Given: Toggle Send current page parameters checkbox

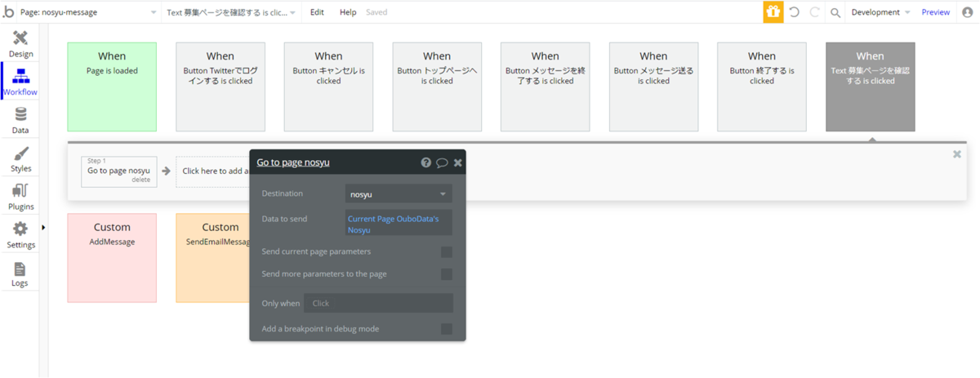Looking at the screenshot, I should (447, 252).
